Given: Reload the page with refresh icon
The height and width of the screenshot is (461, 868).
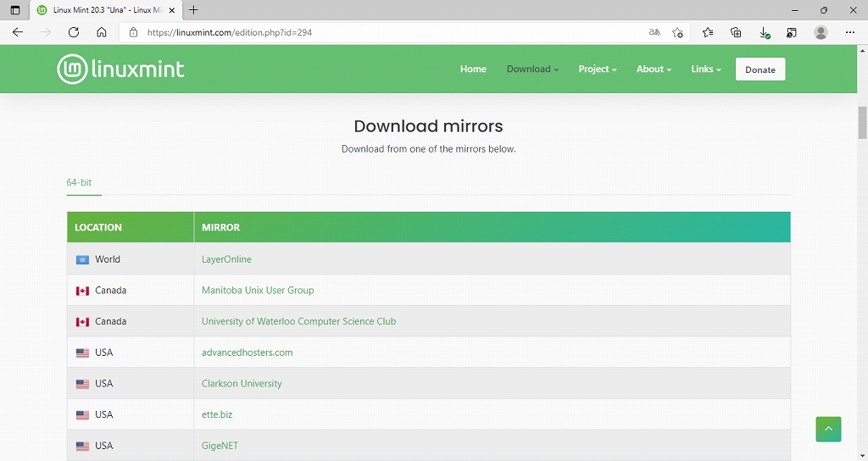Looking at the screenshot, I should click(74, 32).
